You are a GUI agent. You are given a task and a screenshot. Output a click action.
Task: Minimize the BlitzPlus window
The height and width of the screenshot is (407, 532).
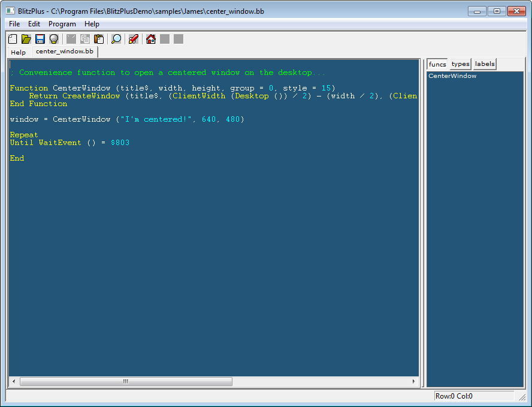477,11
